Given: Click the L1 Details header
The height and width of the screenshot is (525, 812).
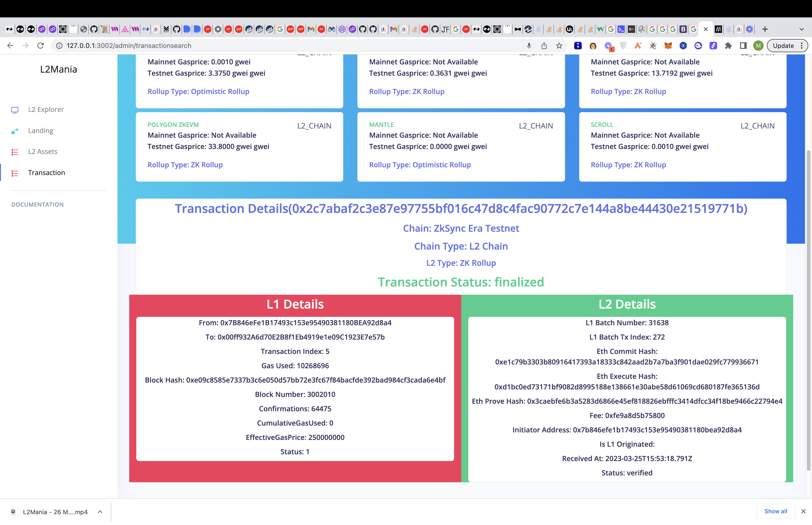Looking at the screenshot, I should point(295,304).
